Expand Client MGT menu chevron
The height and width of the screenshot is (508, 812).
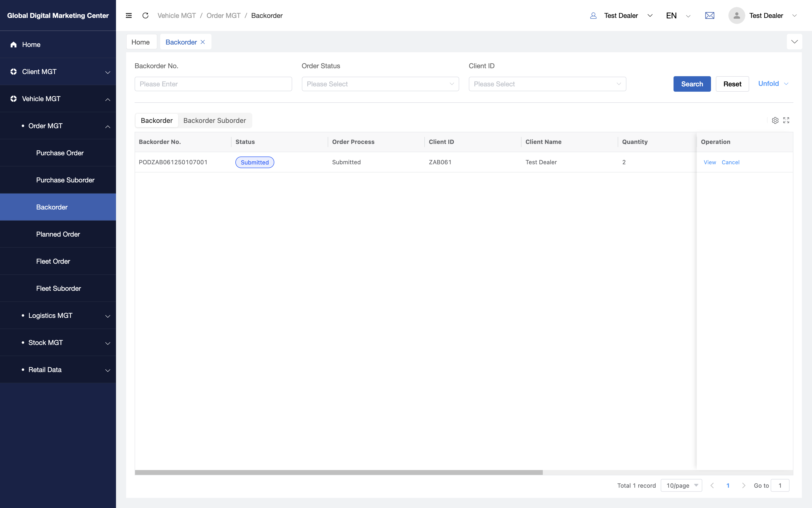tap(108, 72)
